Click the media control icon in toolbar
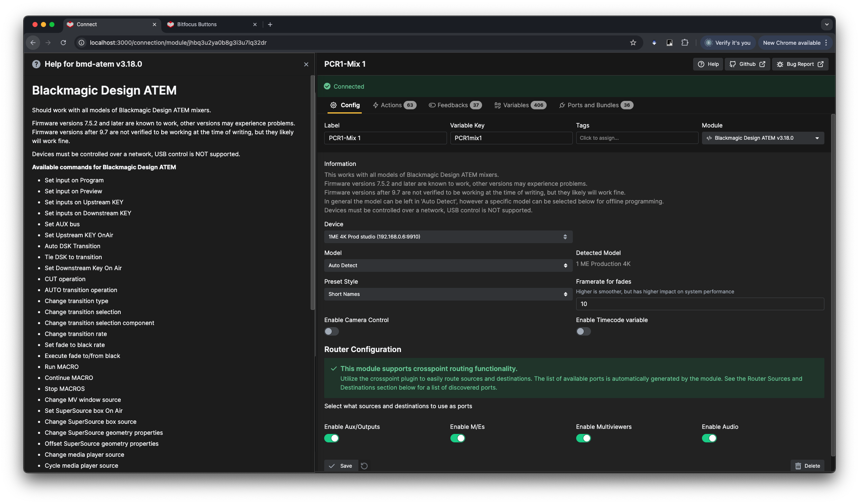This screenshot has height=504, width=859. click(x=669, y=43)
